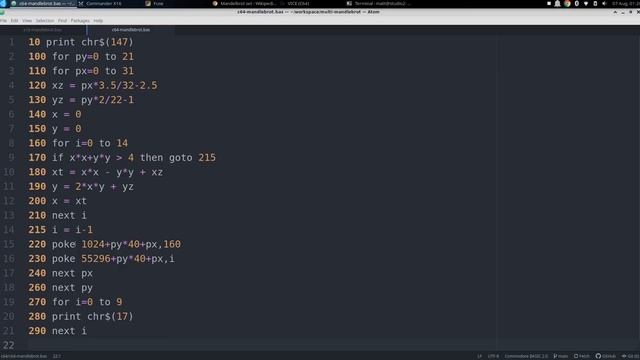Click the Git changes indicator in status bar
The height and width of the screenshot is (360, 640).
click(631, 356)
